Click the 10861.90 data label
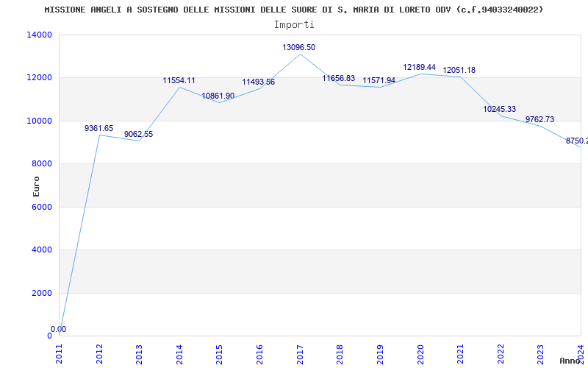 [218, 96]
